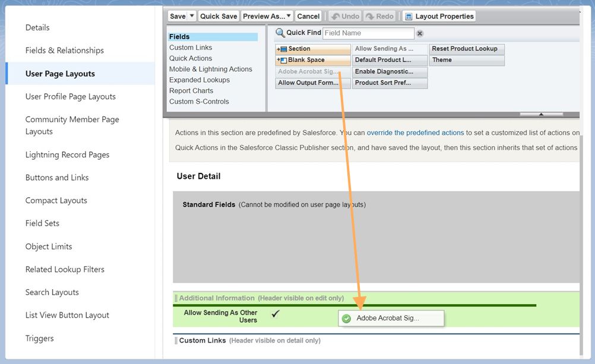Click the User Detail heading
Image resolution: width=595 pixels, height=364 pixels.
coord(198,176)
